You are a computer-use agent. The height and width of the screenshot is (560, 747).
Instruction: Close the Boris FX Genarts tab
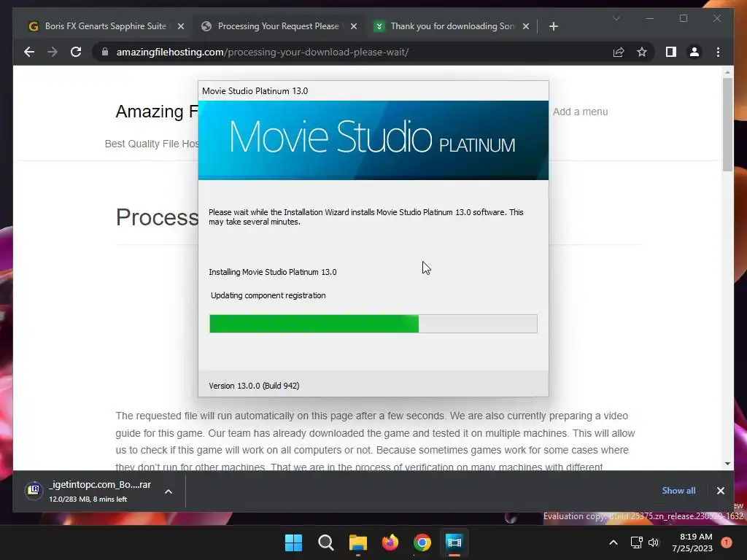pos(181,26)
